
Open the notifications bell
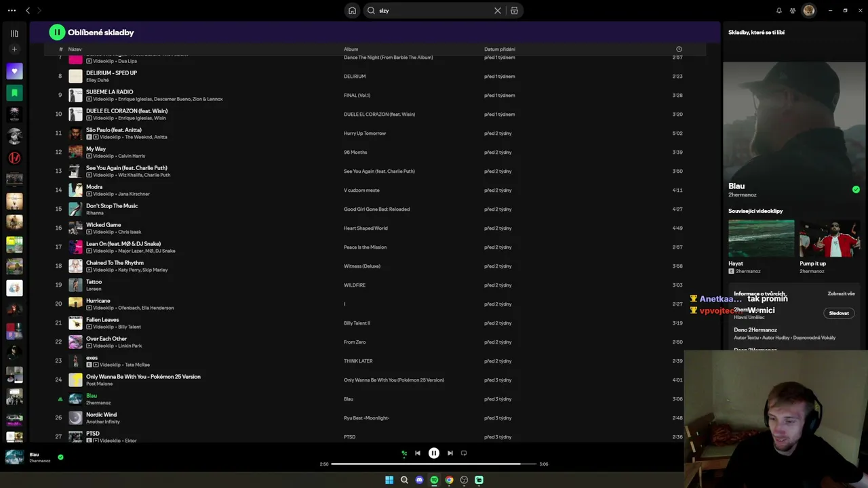click(778, 10)
